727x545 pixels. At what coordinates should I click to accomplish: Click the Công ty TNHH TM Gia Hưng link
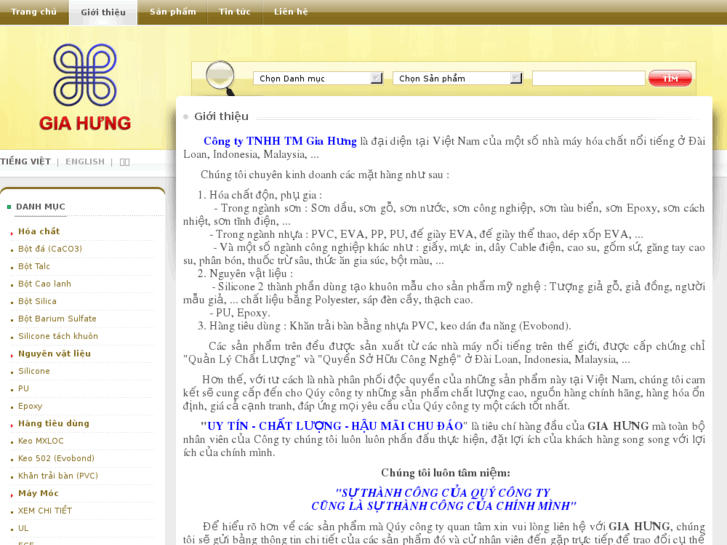coord(279,141)
